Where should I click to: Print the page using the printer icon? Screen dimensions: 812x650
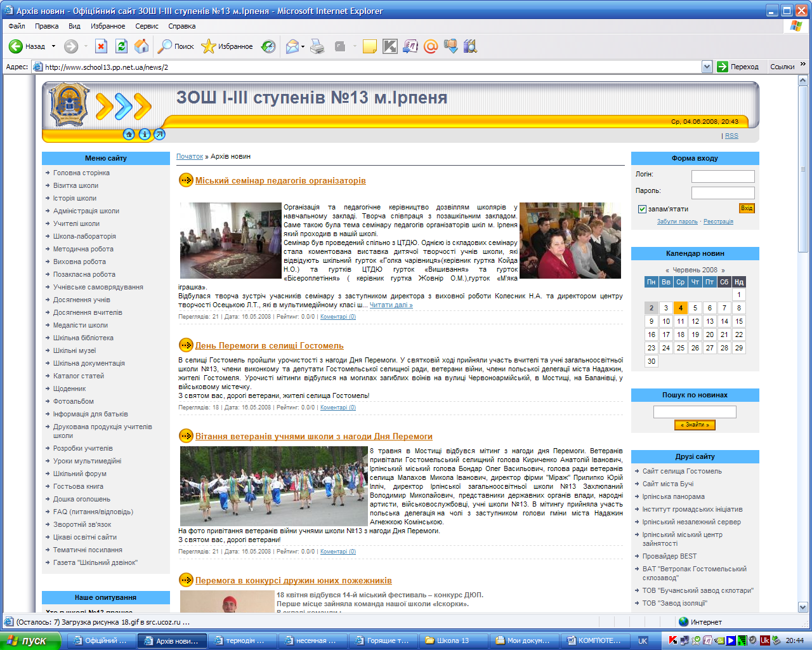click(x=317, y=46)
